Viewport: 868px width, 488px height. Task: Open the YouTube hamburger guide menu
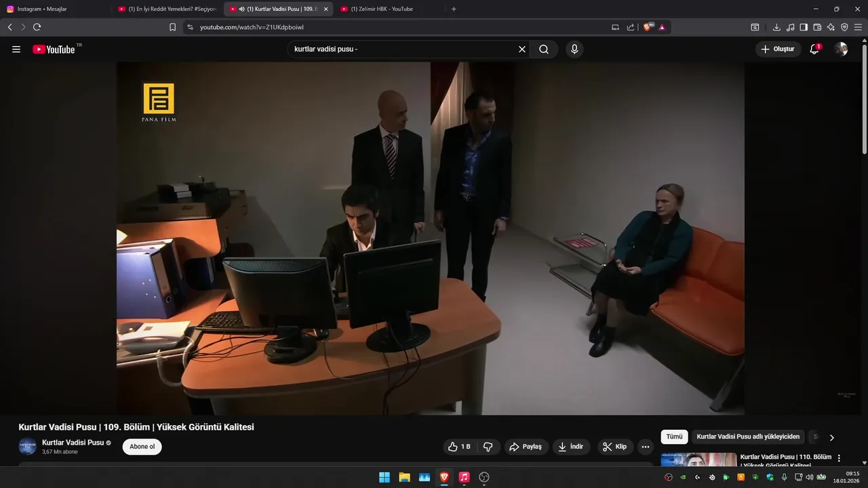coord(16,49)
